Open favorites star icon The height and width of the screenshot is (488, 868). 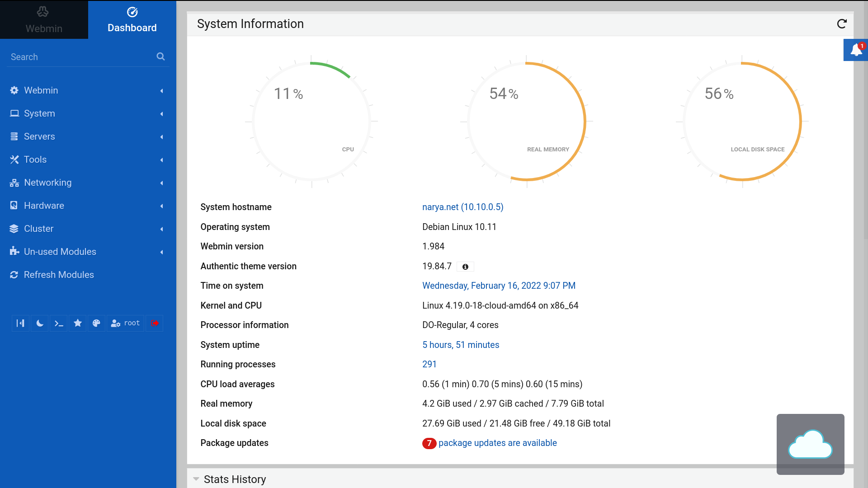78,323
